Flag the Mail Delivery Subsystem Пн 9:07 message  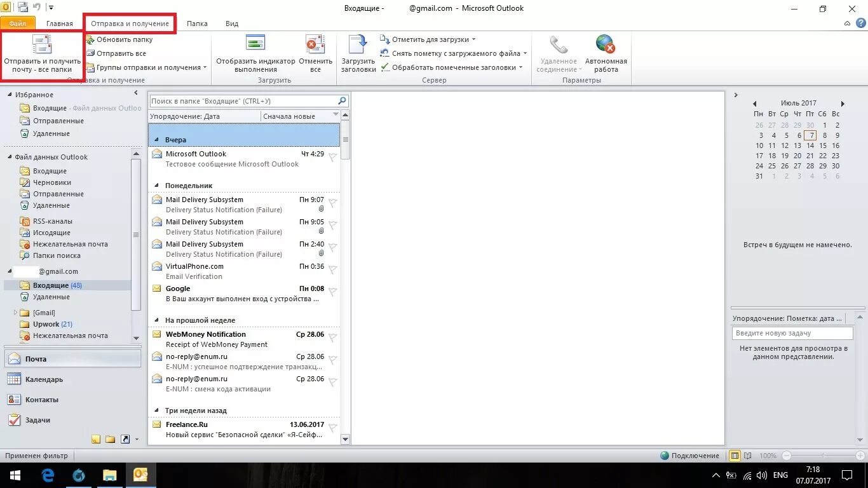click(x=332, y=203)
